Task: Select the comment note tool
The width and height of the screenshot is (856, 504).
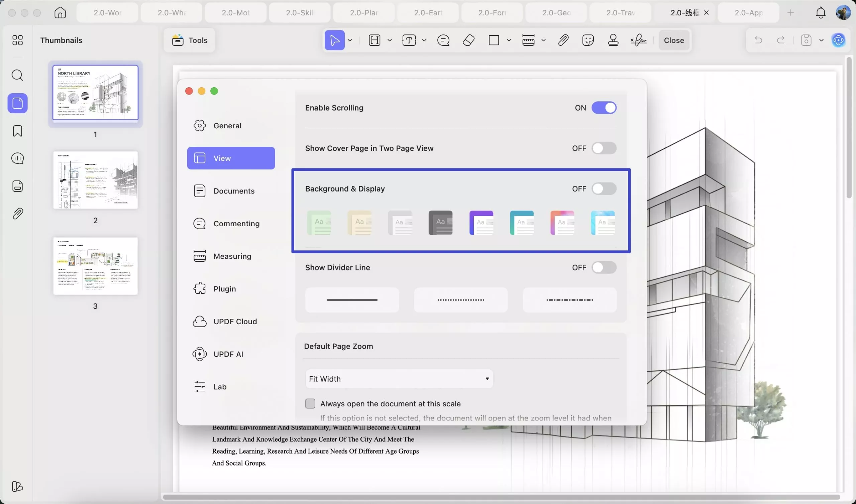Action: 443,40
